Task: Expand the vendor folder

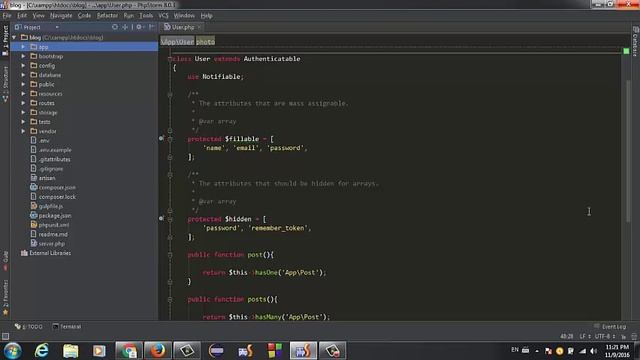Action: point(23,131)
